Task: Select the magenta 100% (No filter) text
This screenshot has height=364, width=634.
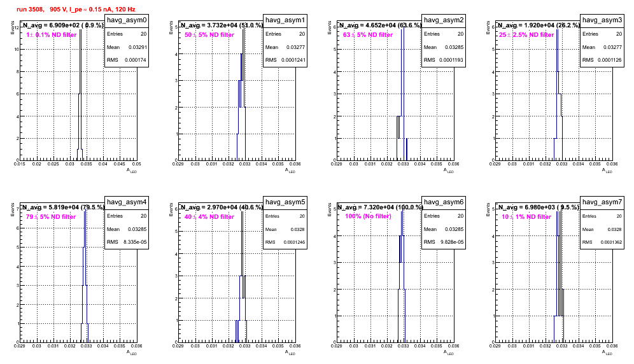Action: pos(369,216)
